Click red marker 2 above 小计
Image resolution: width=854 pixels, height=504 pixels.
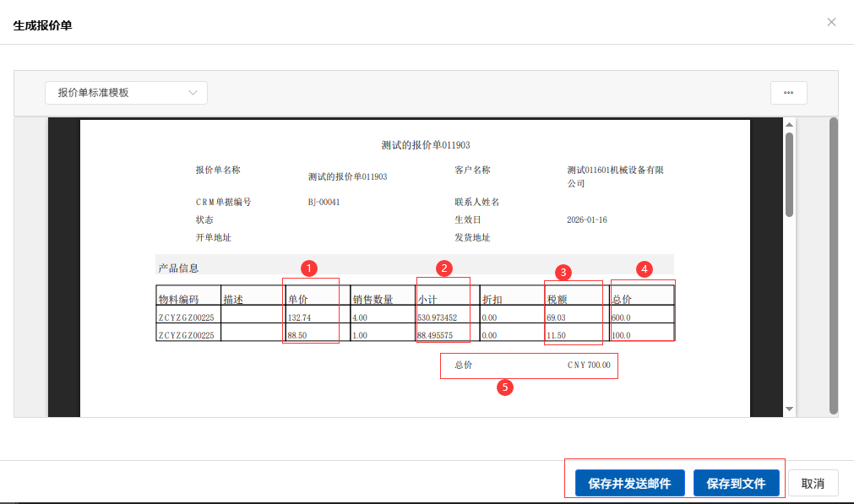coord(443,268)
